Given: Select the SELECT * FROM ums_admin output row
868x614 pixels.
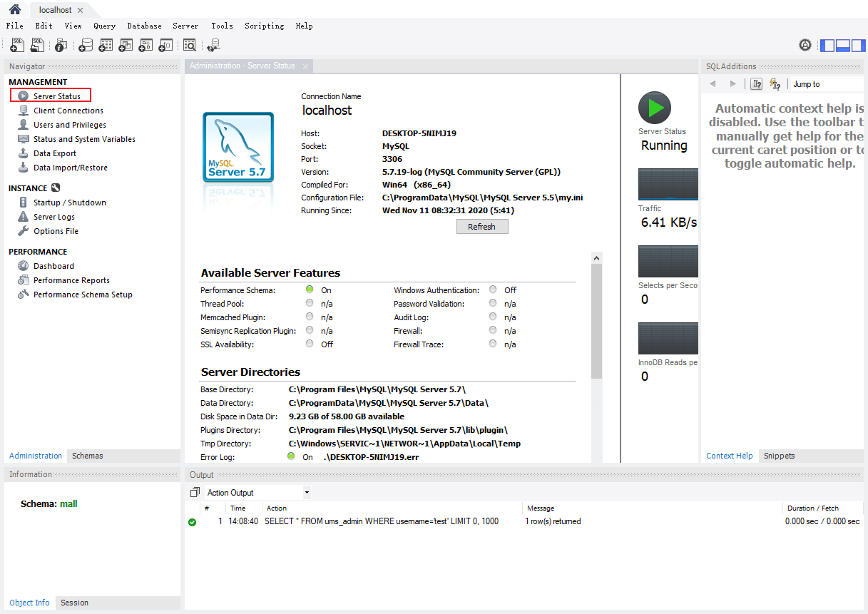Looking at the screenshot, I should pyautogui.click(x=524, y=522).
